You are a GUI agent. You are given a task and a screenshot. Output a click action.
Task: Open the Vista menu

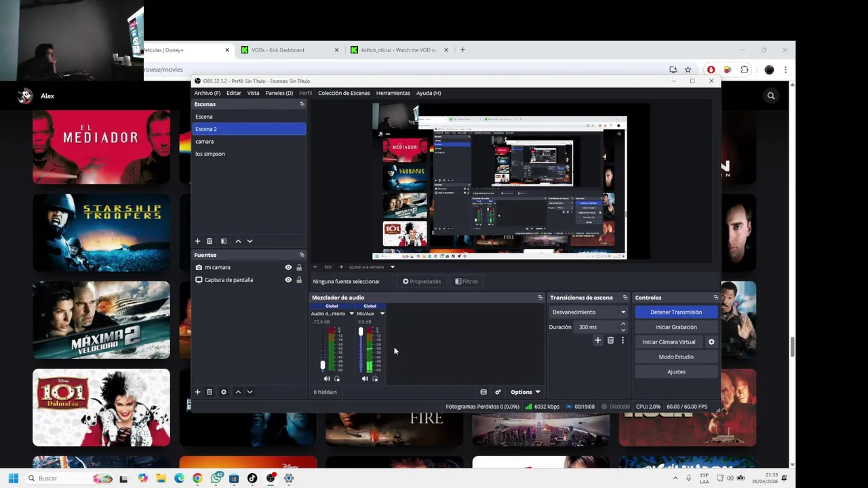[253, 93]
